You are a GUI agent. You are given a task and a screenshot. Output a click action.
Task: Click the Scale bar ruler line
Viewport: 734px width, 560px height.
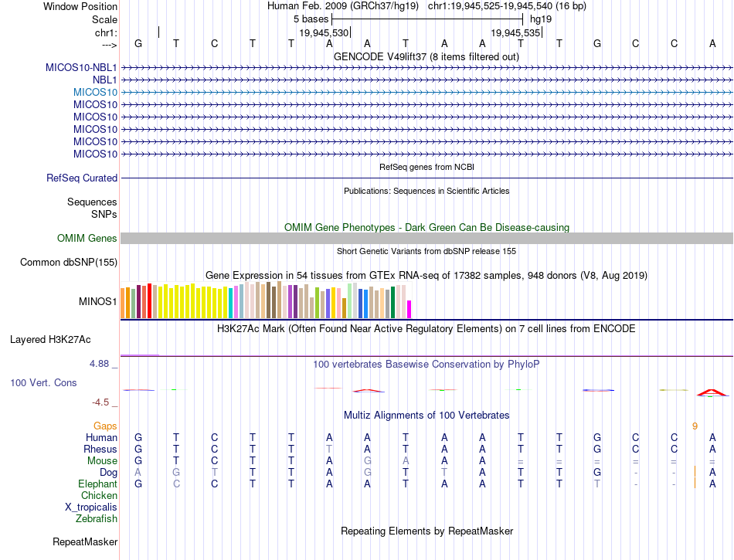pos(427,19)
